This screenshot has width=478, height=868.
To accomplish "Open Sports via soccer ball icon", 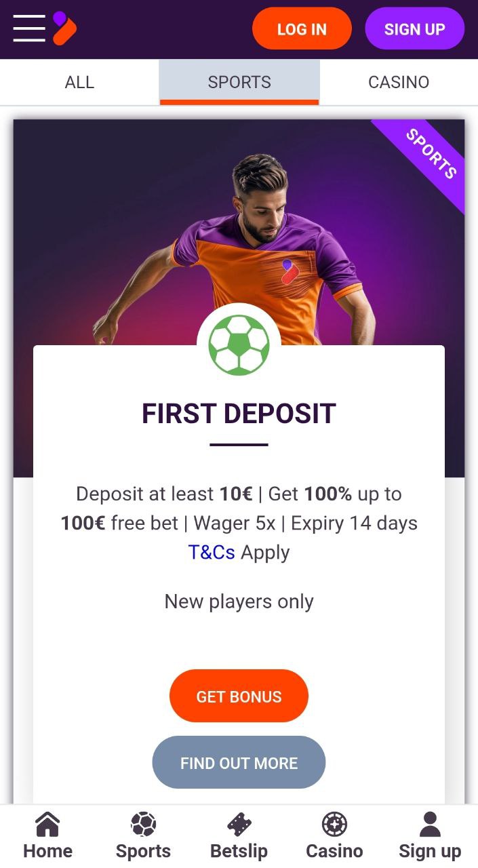I will (143, 825).
